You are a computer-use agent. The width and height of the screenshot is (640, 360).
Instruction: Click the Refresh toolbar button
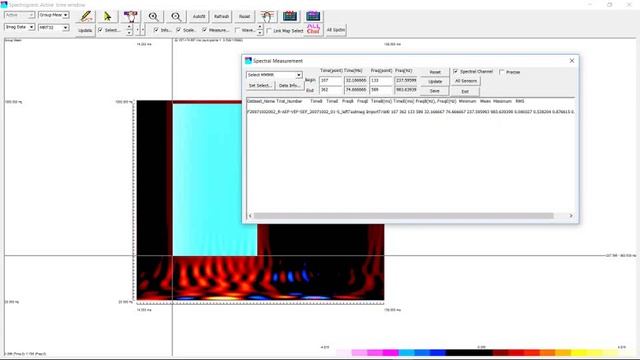222,16
